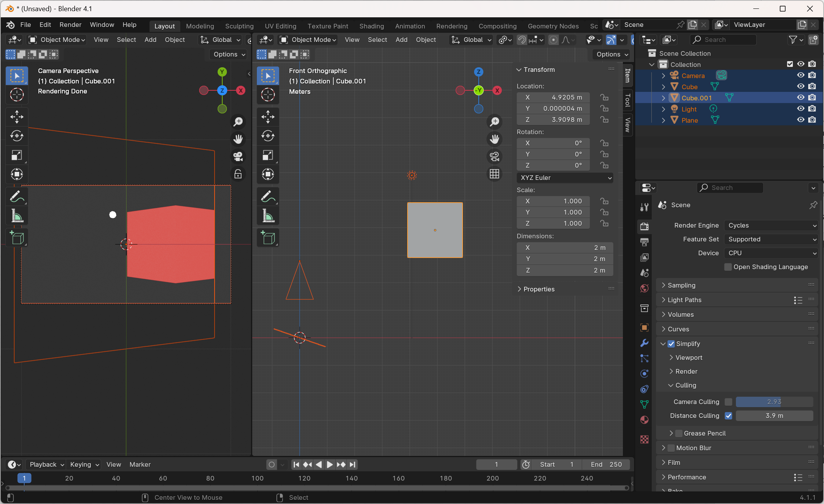Open the Material properties tab
The image size is (824, 504).
click(x=644, y=420)
